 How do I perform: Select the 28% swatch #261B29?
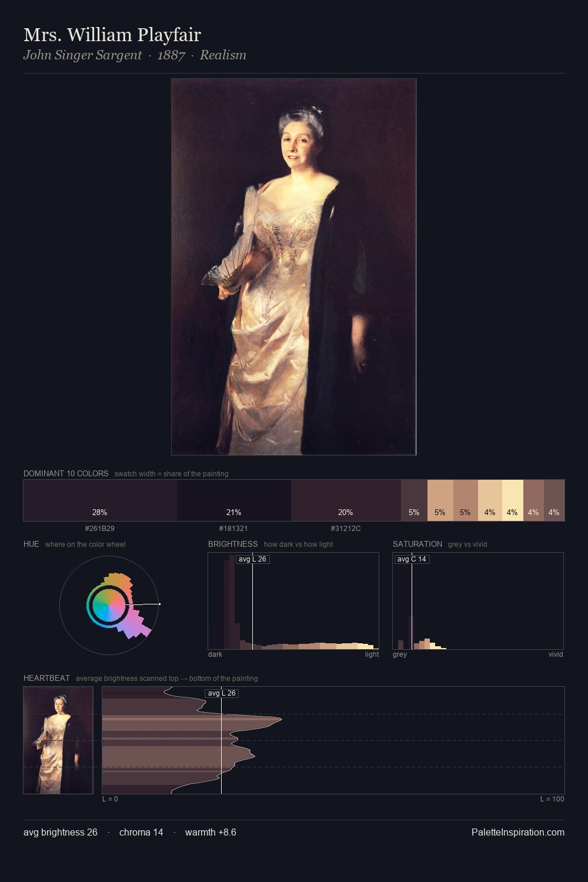coord(100,500)
